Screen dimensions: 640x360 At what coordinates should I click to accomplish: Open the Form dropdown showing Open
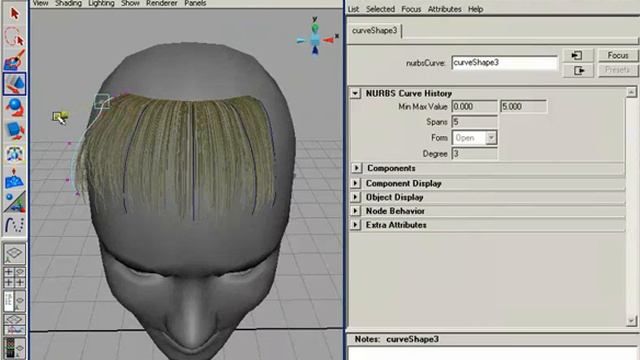474,138
